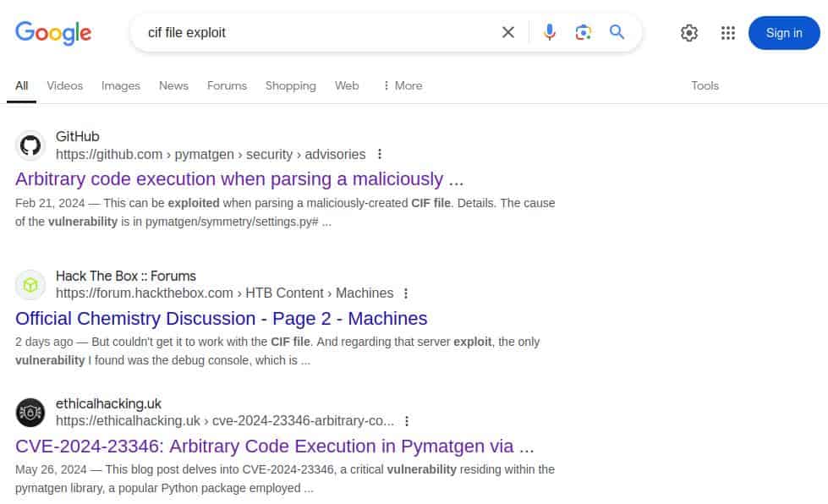Open three-dot menu for GitHub result
The width and height of the screenshot is (828, 504).
point(380,154)
